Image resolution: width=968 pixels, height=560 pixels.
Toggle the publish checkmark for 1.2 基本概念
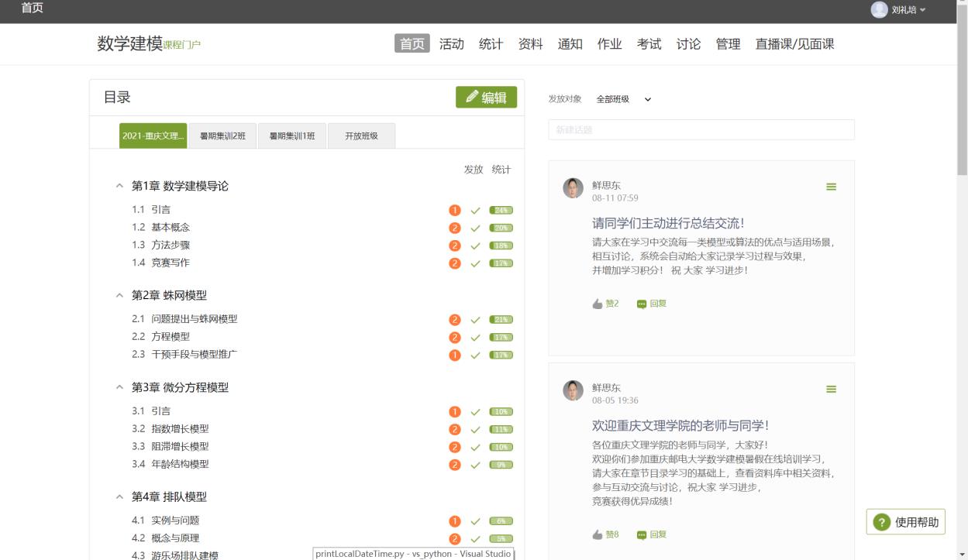coord(476,228)
